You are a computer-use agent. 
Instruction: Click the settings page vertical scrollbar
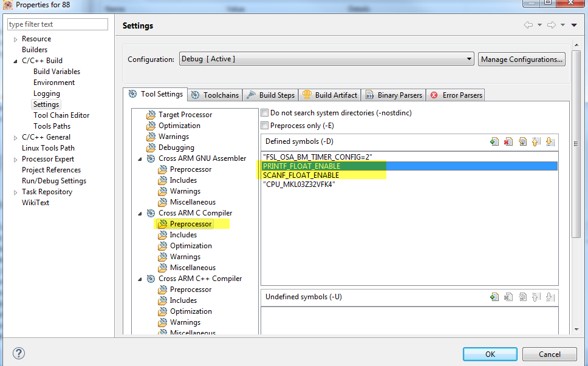(x=576, y=143)
